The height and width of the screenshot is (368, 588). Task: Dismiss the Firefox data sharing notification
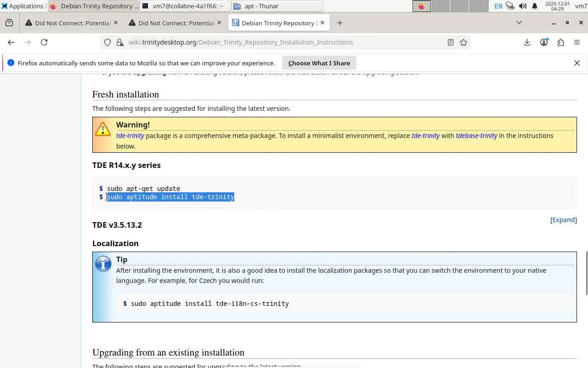coord(577,63)
